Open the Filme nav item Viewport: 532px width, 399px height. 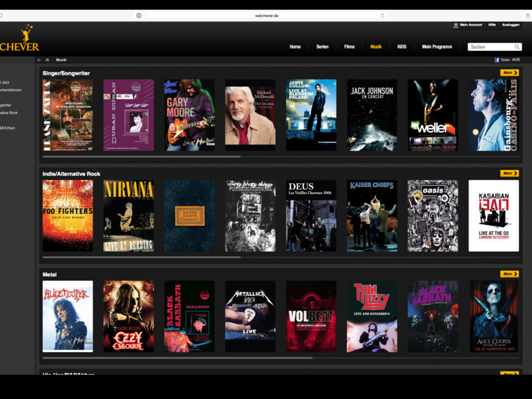[x=349, y=47]
